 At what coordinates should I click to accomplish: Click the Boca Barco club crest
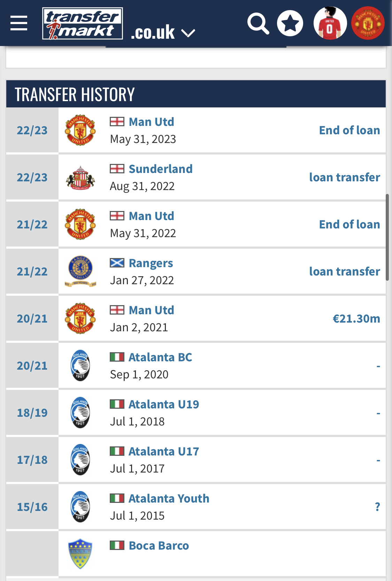[80, 553]
